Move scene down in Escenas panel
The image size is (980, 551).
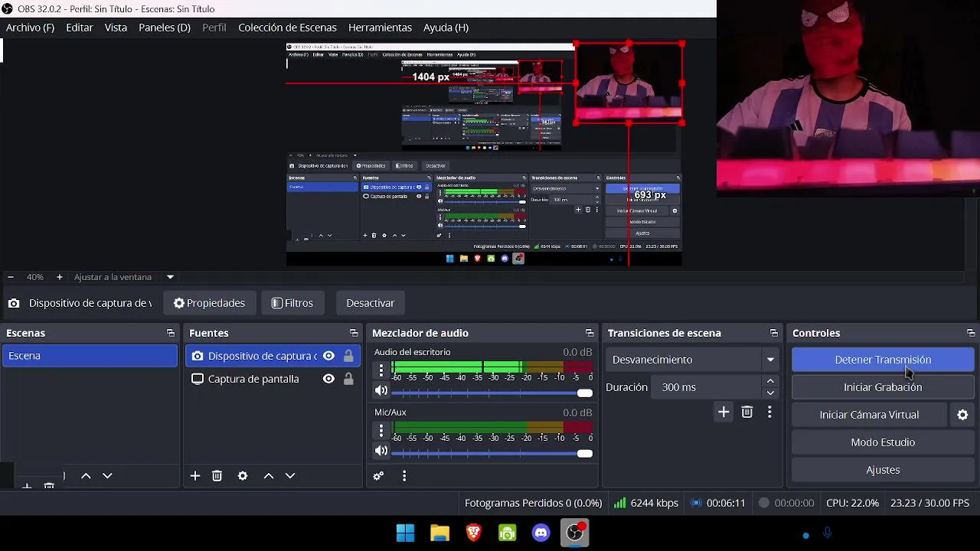click(107, 476)
